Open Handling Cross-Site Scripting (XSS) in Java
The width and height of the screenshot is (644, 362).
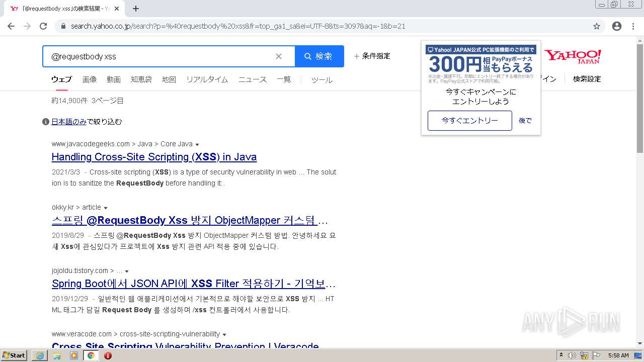click(x=154, y=157)
